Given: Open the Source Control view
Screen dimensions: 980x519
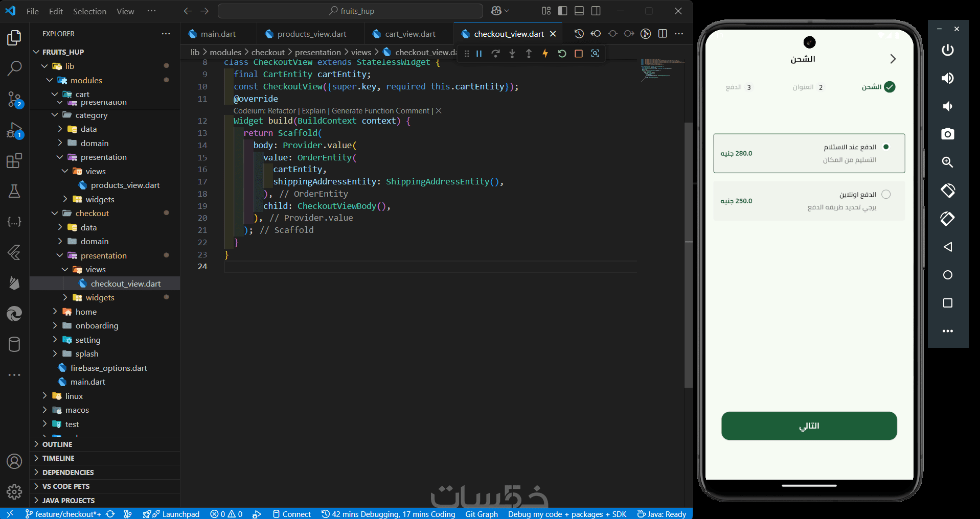Looking at the screenshot, I should point(14,99).
